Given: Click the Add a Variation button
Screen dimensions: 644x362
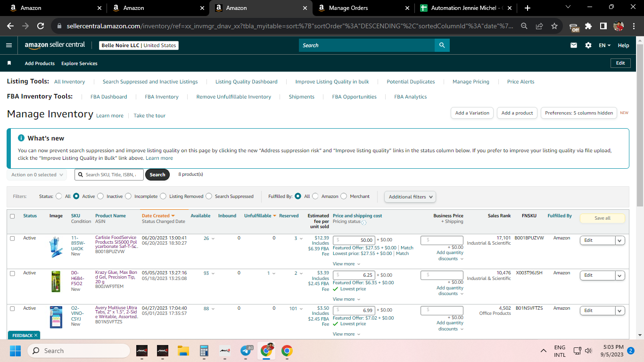Looking at the screenshot, I should click(472, 113).
